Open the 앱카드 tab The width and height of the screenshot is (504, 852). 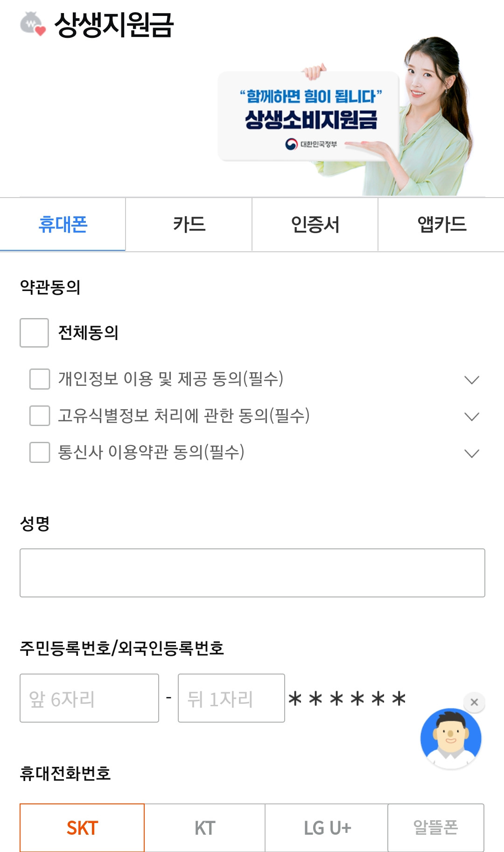(441, 225)
